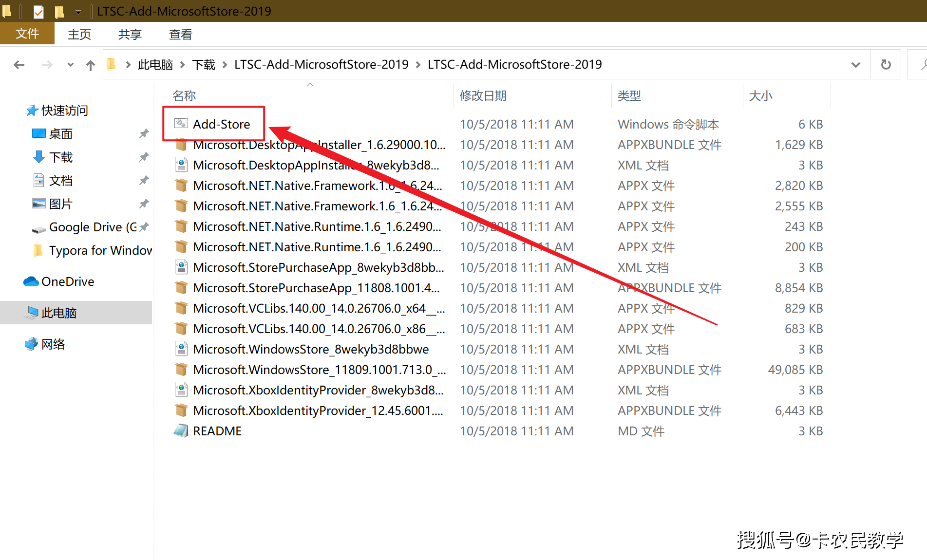Select OneDrive in the navigation pane
The image size is (927, 560).
pos(68,282)
